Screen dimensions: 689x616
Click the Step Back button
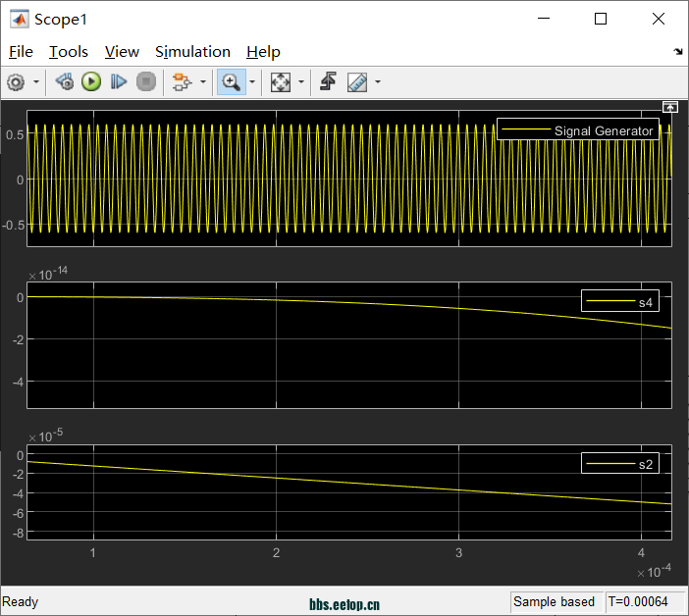65,82
